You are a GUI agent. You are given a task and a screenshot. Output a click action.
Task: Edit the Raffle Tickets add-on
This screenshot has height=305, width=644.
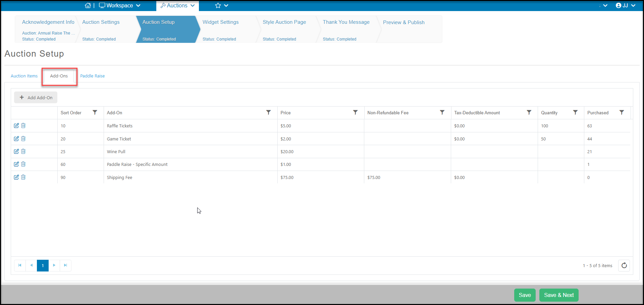coord(16,126)
